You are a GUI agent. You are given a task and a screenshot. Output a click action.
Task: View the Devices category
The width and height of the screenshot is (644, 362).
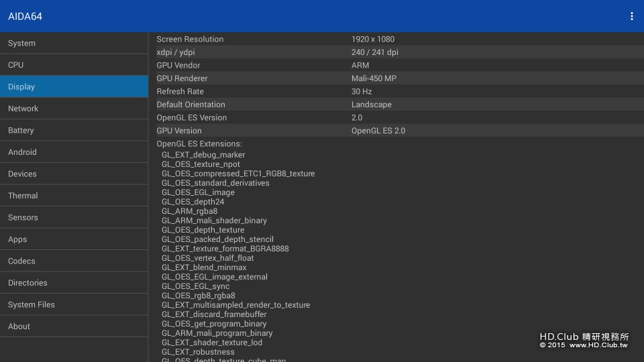coord(74,174)
